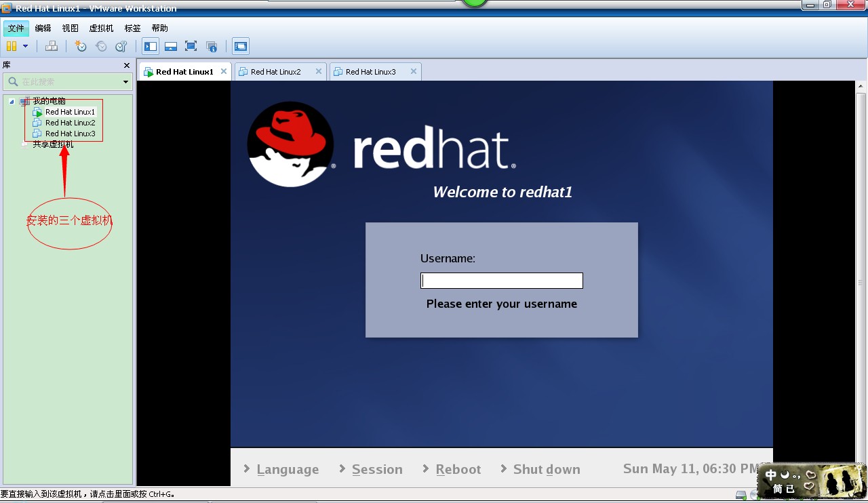Viewport: 868px width, 503px height.
Task: Enter full screen mode icon
Action: coord(191,46)
